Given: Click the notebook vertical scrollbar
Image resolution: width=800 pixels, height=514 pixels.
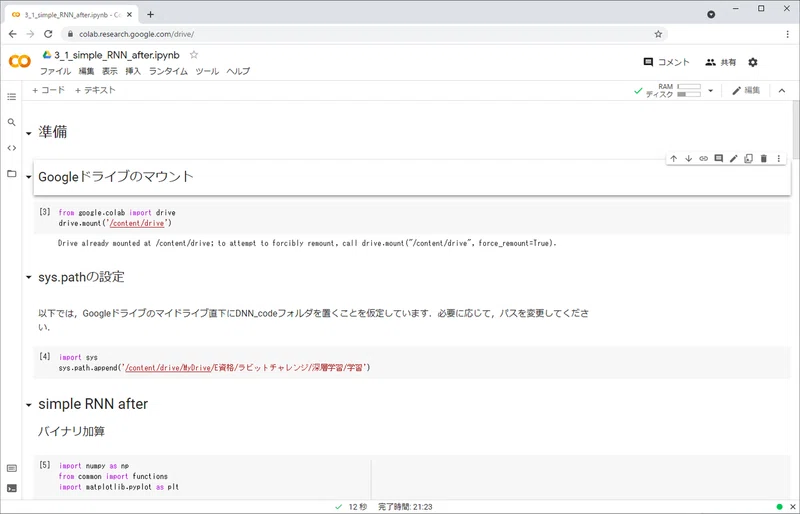Looking at the screenshot, I should click(795, 130).
